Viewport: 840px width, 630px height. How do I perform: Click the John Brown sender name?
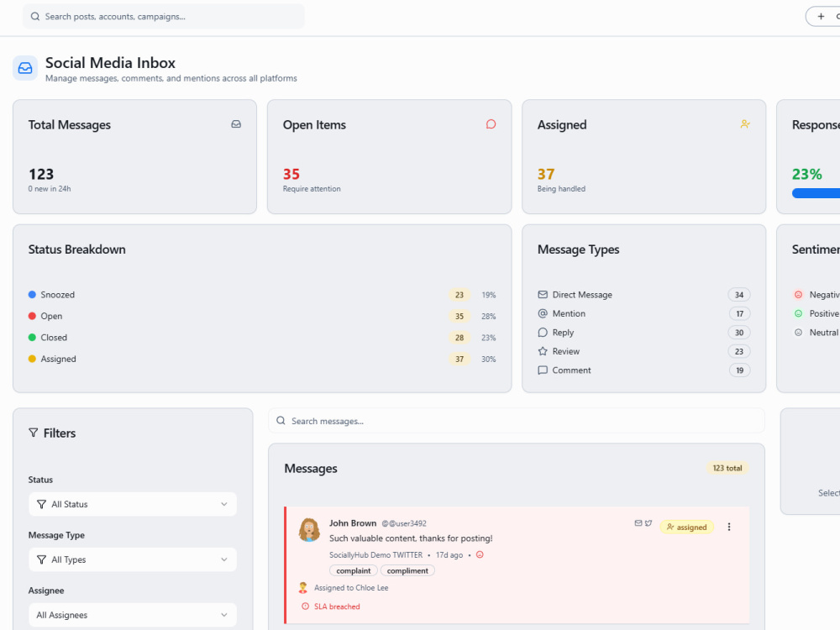pos(353,522)
